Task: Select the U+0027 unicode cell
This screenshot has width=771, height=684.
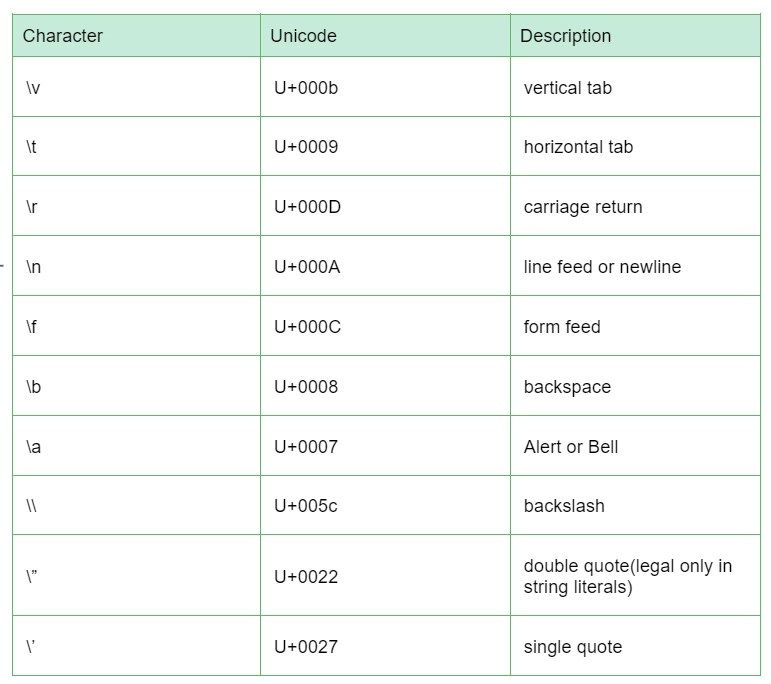Action: pyautogui.click(x=385, y=646)
